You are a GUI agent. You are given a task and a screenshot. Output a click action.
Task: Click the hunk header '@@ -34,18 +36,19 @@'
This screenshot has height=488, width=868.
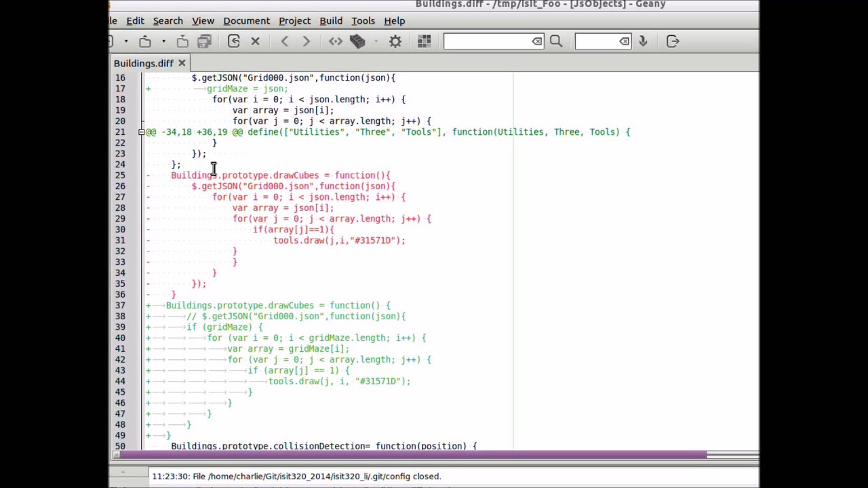(x=194, y=132)
